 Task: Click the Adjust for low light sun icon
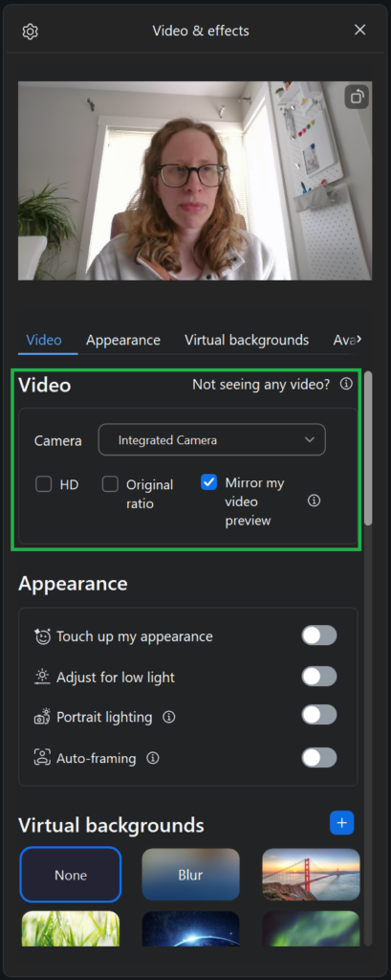(x=42, y=677)
